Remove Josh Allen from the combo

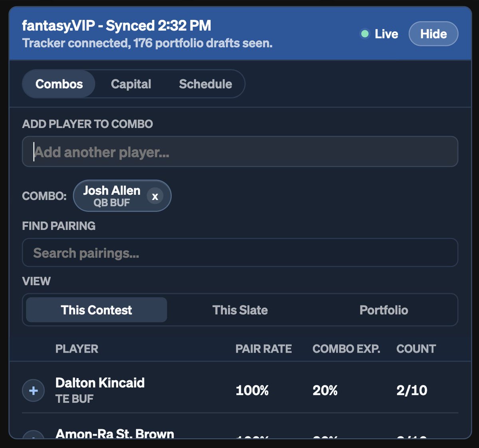155,196
